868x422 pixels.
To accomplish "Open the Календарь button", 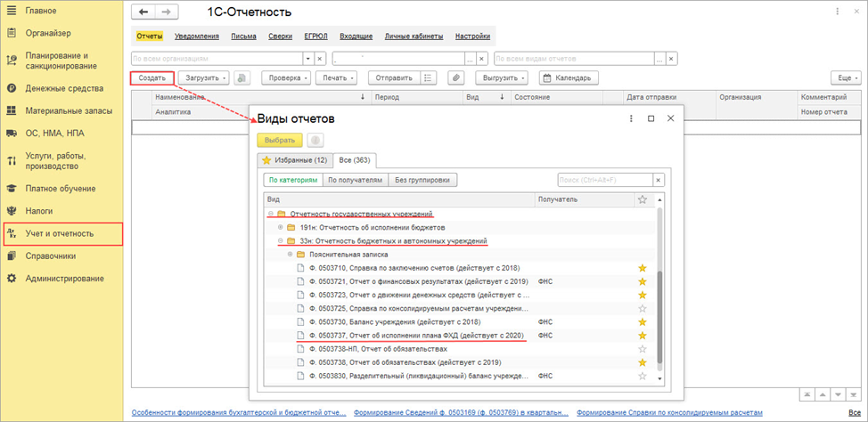I will pos(569,78).
